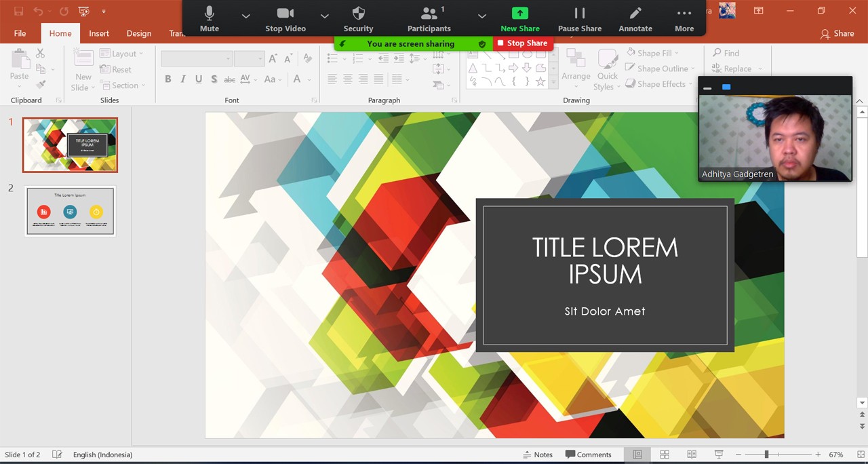
Task: Start Slide Show from status bar
Action: [x=718, y=455]
